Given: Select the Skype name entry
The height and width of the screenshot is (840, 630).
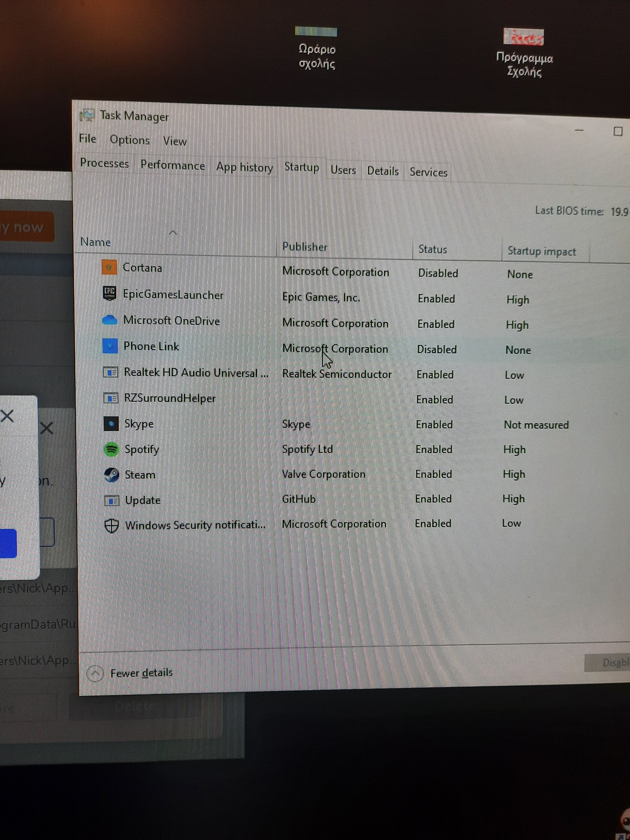Looking at the screenshot, I should pyautogui.click(x=139, y=424).
